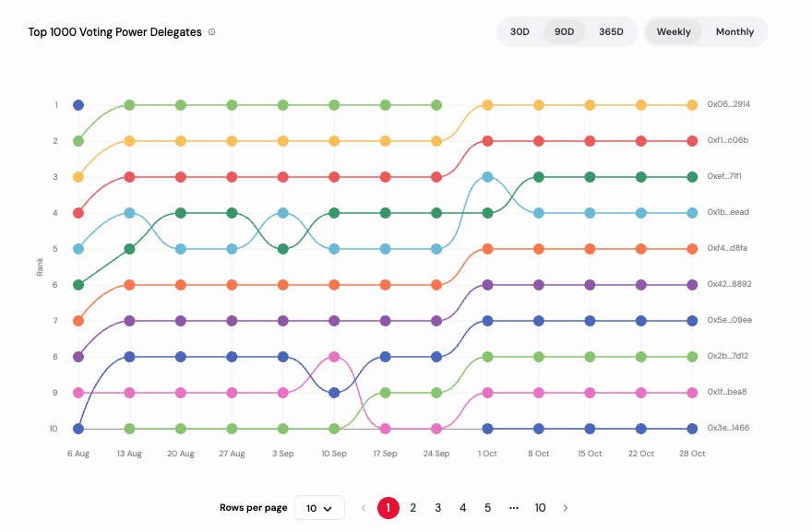The width and height of the screenshot is (812, 532).
Task: Switch to Monthly view
Action: pos(734,32)
